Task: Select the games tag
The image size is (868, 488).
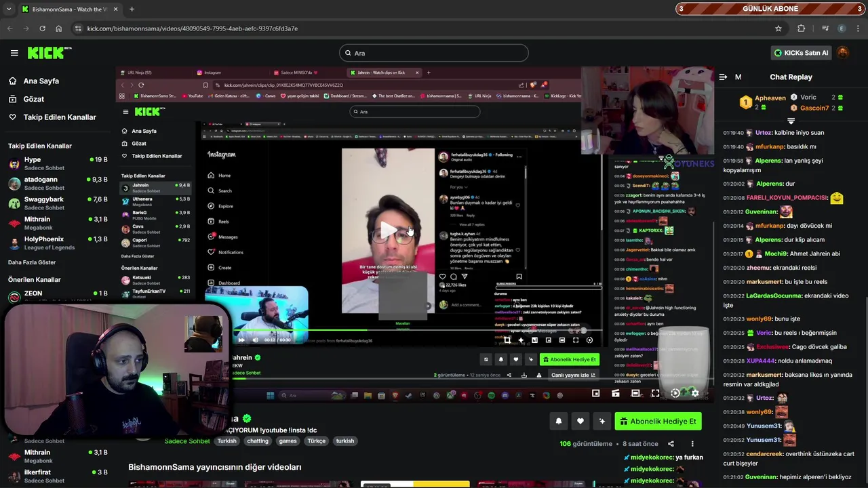Action: [288, 441]
